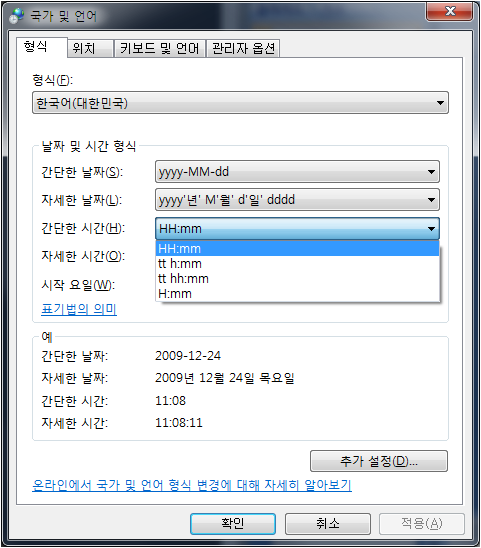This screenshot has height=548, width=481.
Task: Collapse the 간단한 시간 HH:mm combo box
Action: (297, 229)
